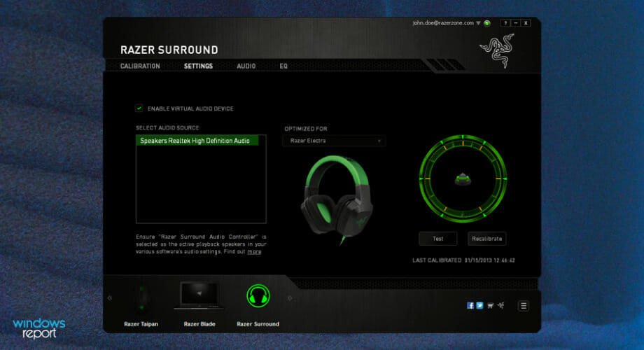The height and width of the screenshot is (350, 644).
Task: Select Speakers Realtek High Definition Audio source
Action: (197, 141)
